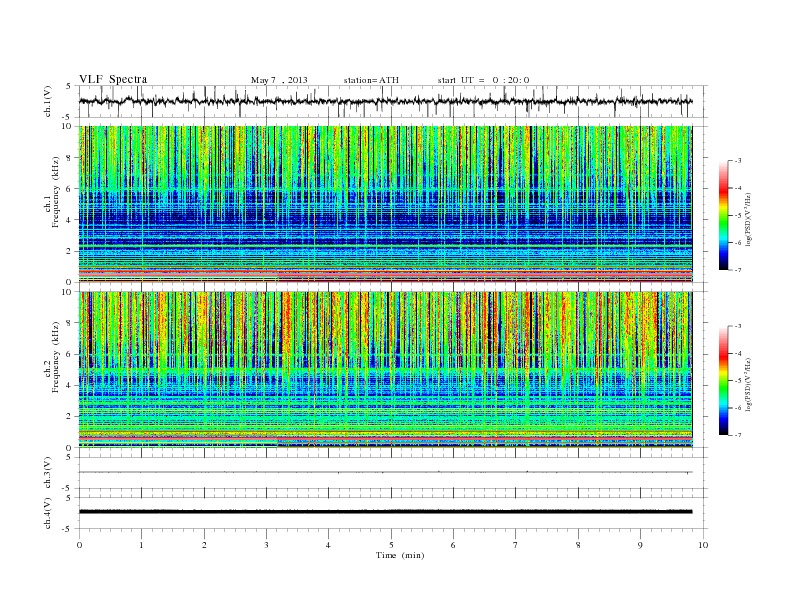Click inside the ch.2 spectrogram panel
Viewport: 792px width, 612px height.
coord(385,370)
